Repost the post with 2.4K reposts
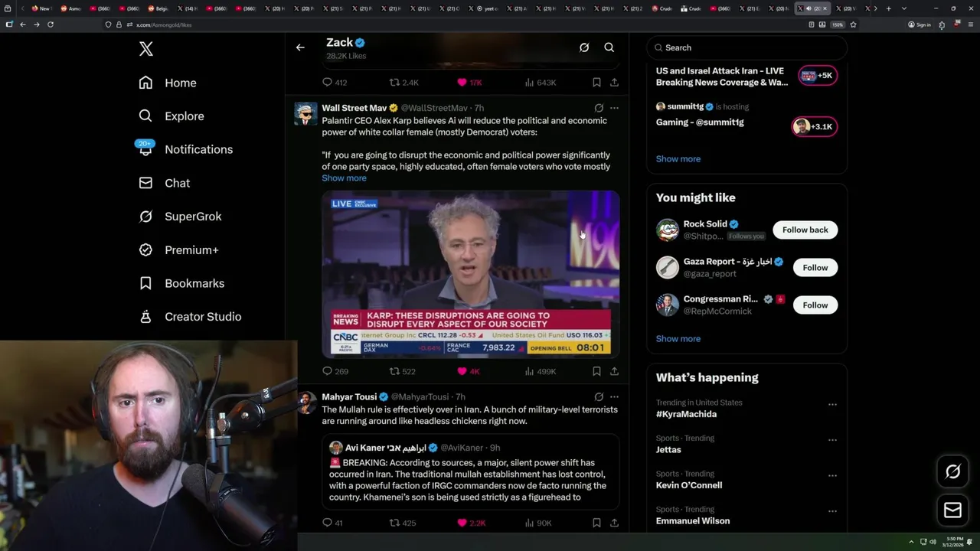Viewport: 980px width, 551px height. tap(404, 82)
